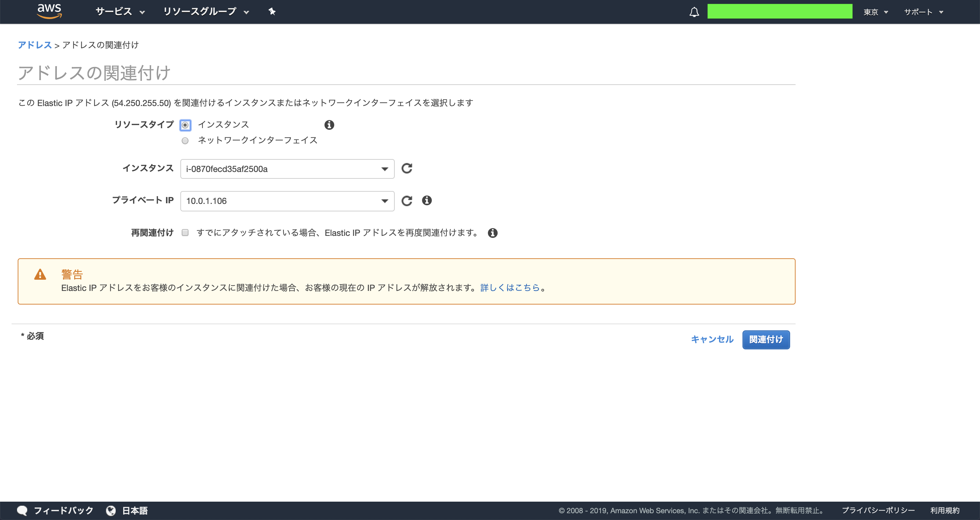Click the pin shortcut icon in navbar

click(272, 12)
